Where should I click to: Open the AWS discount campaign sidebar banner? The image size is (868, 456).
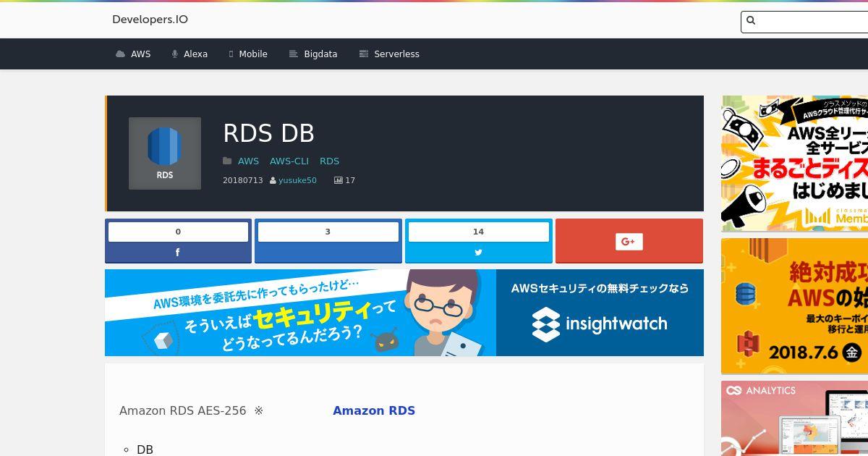(x=794, y=164)
